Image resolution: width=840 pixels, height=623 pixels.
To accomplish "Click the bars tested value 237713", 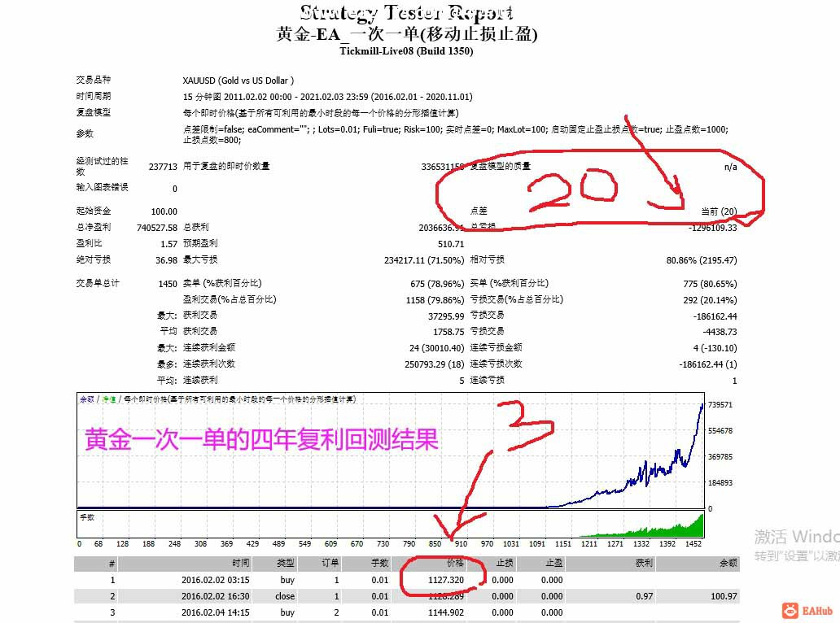I will [163, 167].
